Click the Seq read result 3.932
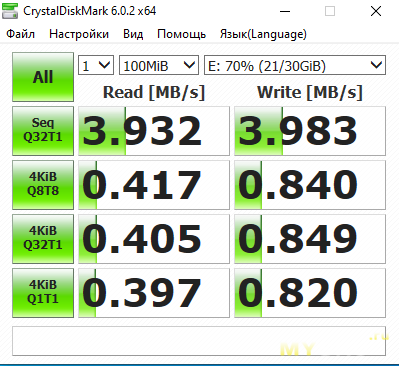 click(x=154, y=131)
